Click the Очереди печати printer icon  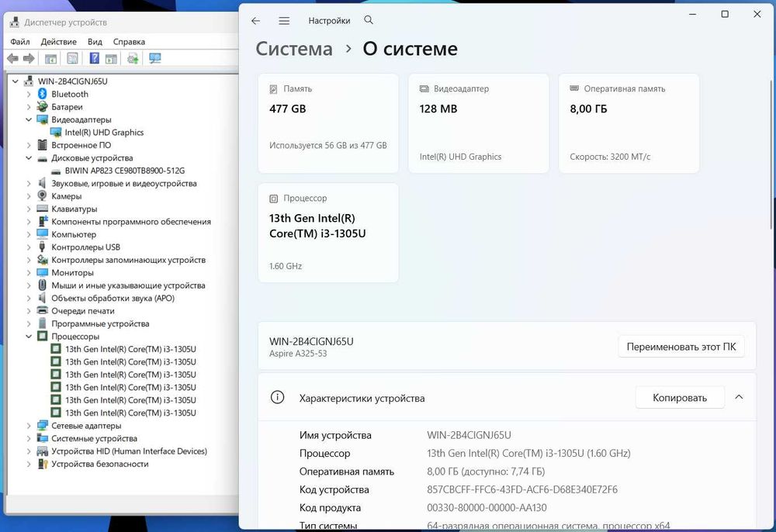click(43, 311)
